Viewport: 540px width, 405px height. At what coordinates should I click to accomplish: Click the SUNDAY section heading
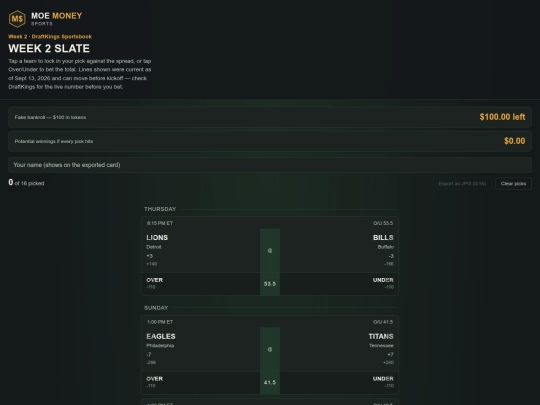(x=156, y=308)
